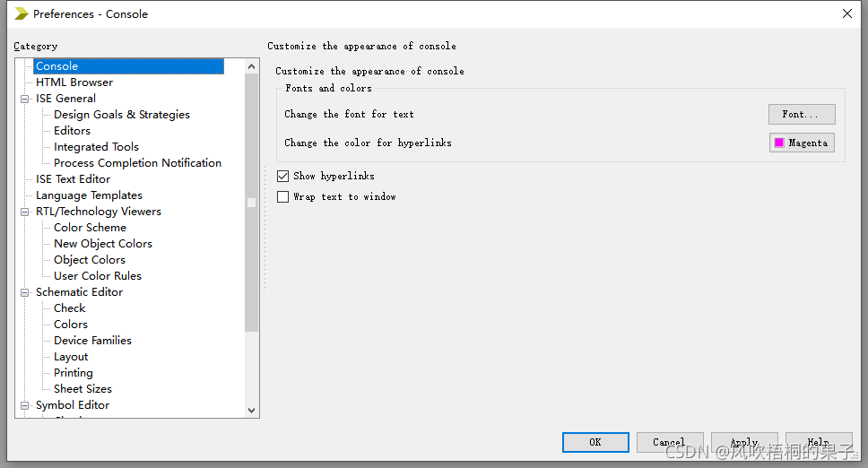Click the category list scroll-down arrow
868x468 pixels.
[x=251, y=411]
